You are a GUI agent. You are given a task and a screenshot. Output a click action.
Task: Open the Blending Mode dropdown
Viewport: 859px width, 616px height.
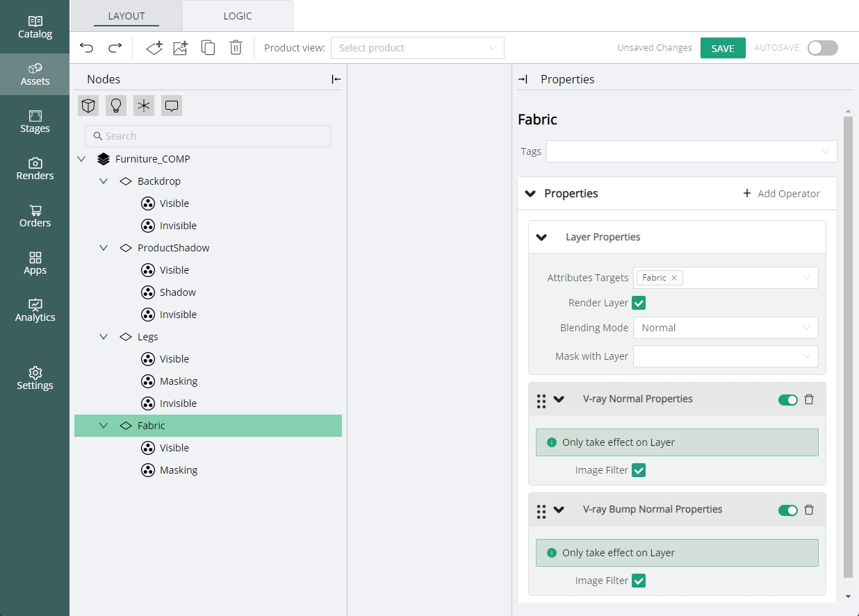[725, 328]
